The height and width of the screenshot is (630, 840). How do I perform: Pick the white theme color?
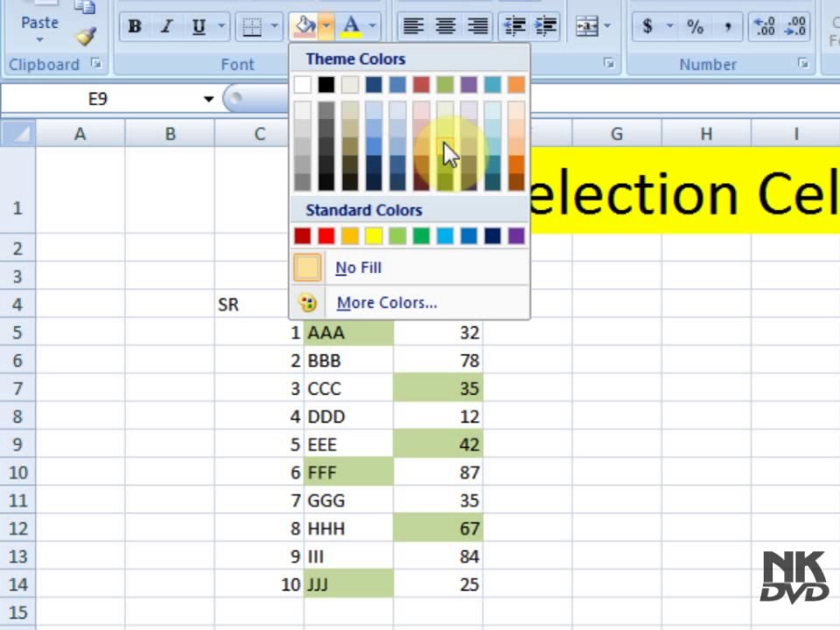click(x=302, y=85)
